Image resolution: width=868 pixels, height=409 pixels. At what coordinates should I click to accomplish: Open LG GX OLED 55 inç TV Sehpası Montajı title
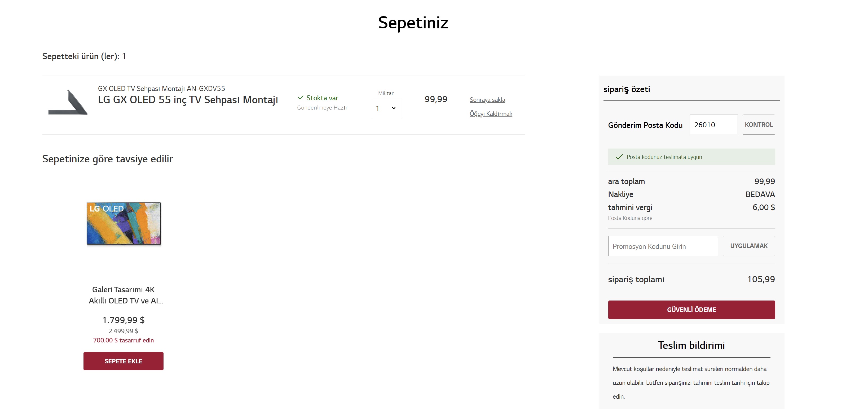188,100
